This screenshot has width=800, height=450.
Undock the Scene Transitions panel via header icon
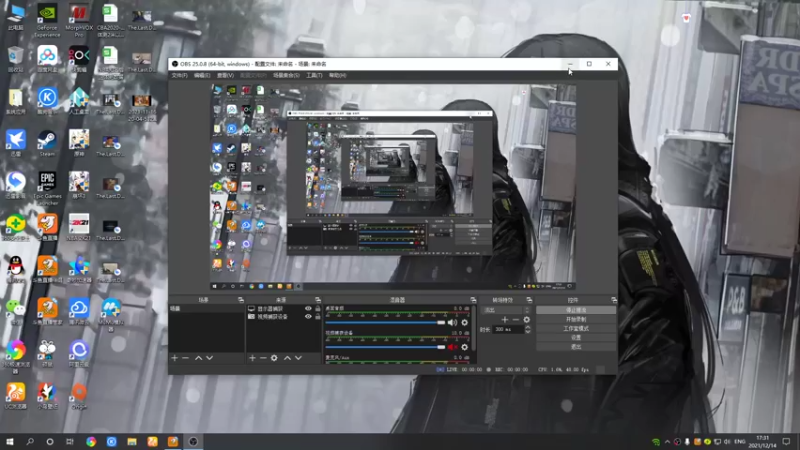point(529,300)
